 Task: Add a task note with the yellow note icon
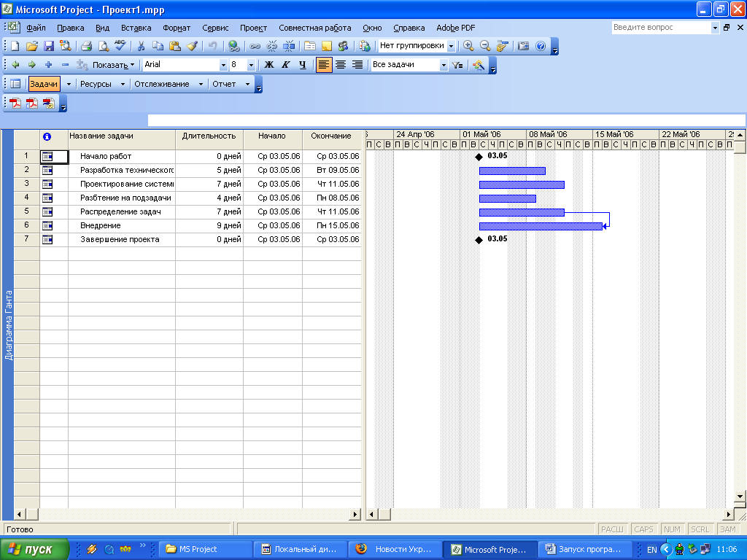coord(326,46)
